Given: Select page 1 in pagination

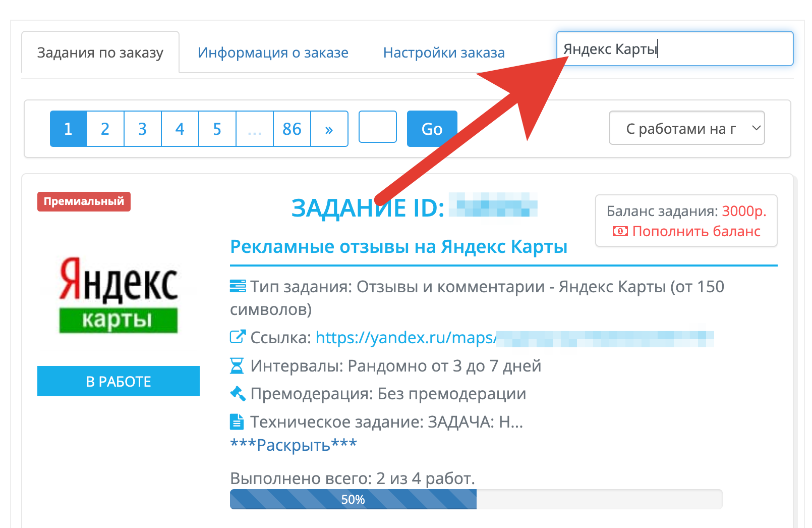Looking at the screenshot, I should 69,129.
